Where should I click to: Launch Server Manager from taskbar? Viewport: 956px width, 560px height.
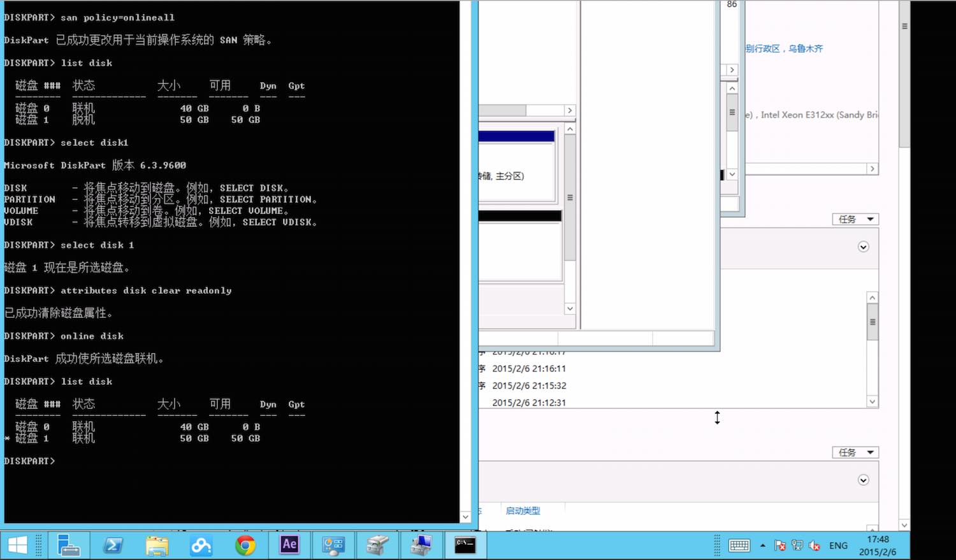coord(68,545)
